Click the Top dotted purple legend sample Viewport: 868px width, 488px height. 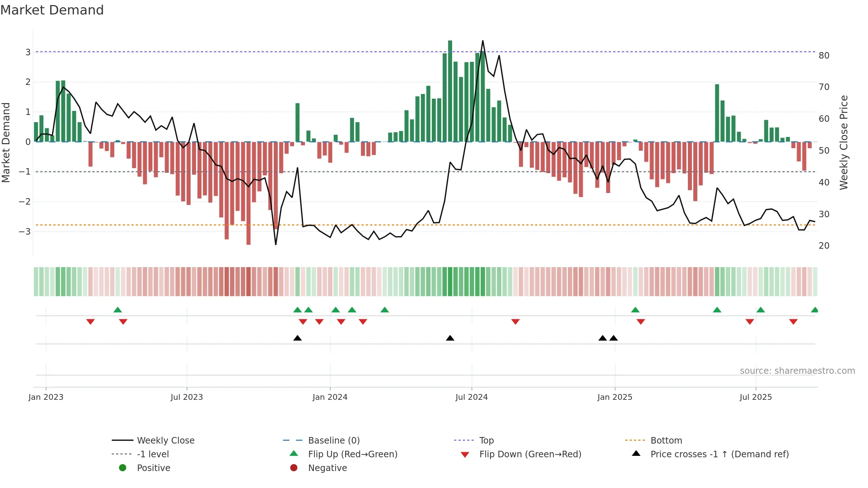(464, 440)
